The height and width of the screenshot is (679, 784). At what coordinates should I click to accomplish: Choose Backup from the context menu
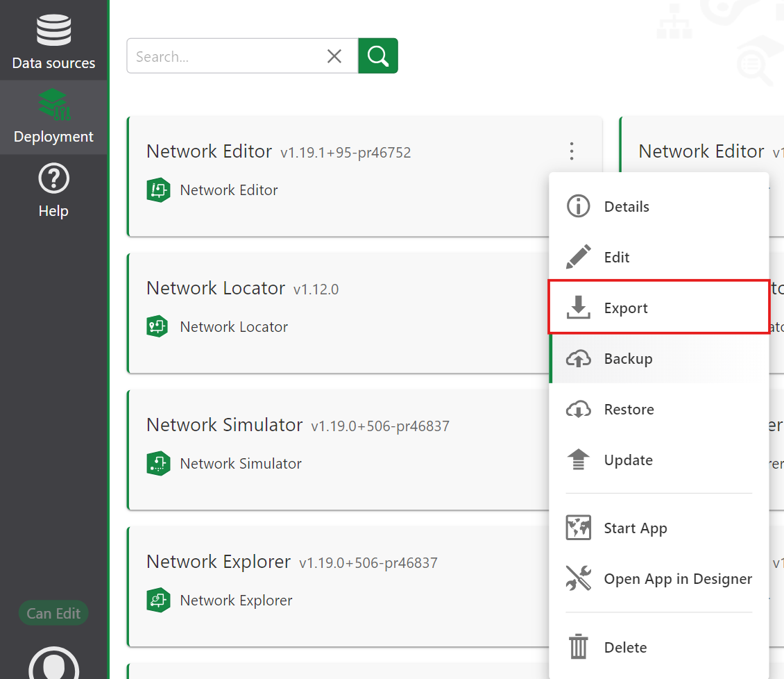(x=659, y=359)
